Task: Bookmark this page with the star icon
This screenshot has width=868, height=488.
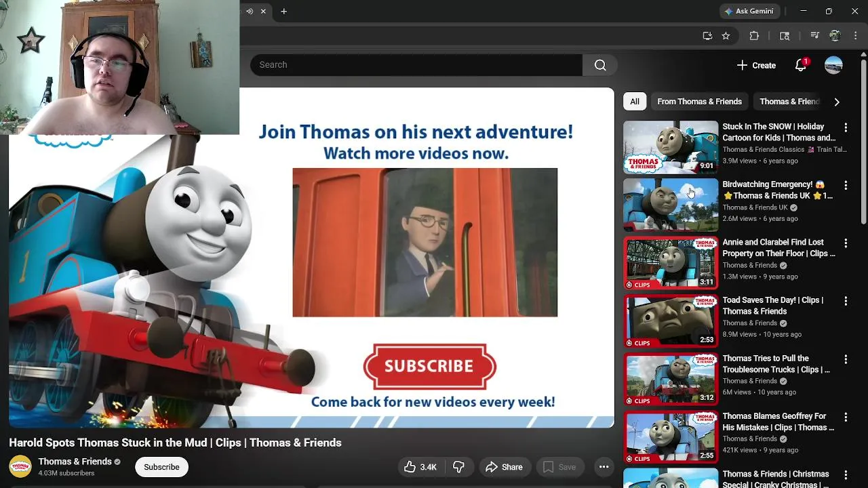Action: [x=726, y=36]
